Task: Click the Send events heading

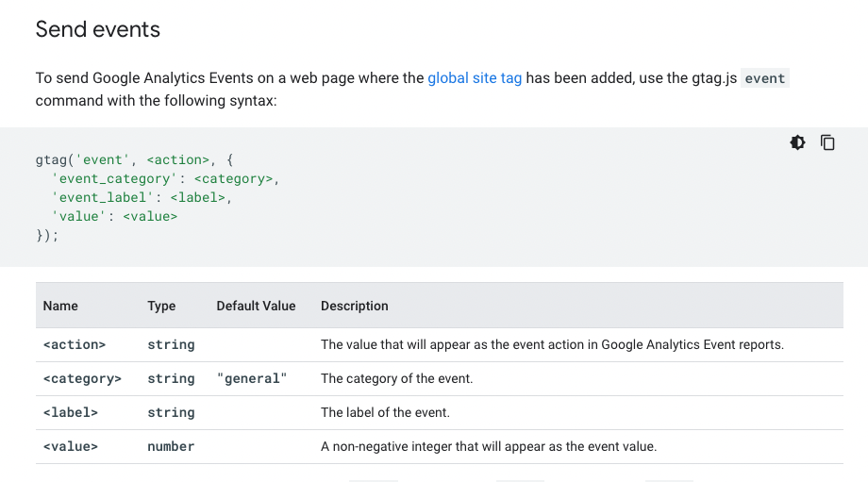Action: coord(98,29)
